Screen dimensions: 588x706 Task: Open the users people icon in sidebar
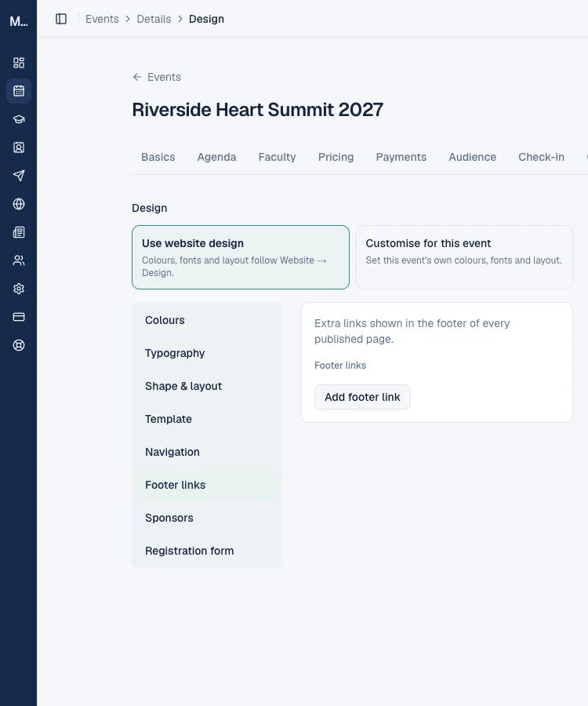(19, 260)
